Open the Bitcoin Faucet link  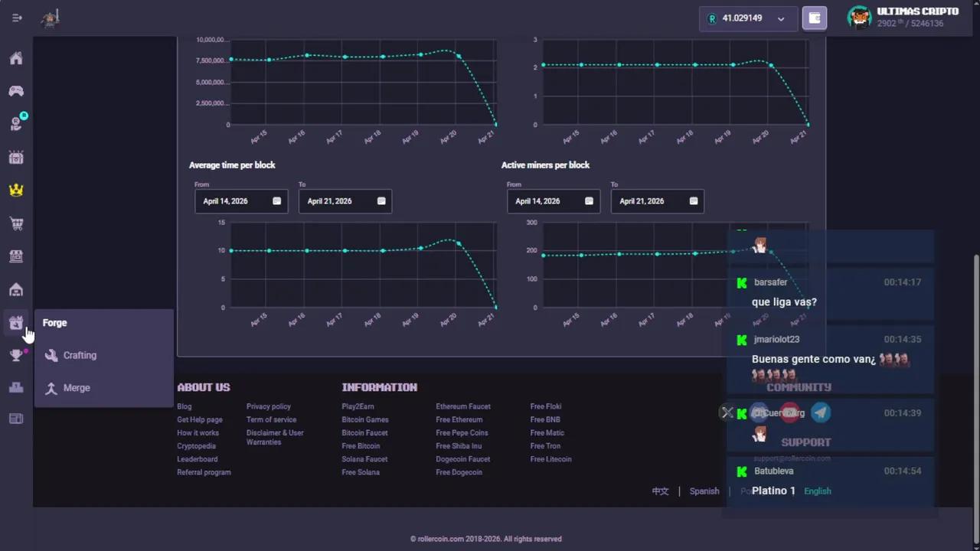pyautogui.click(x=364, y=433)
